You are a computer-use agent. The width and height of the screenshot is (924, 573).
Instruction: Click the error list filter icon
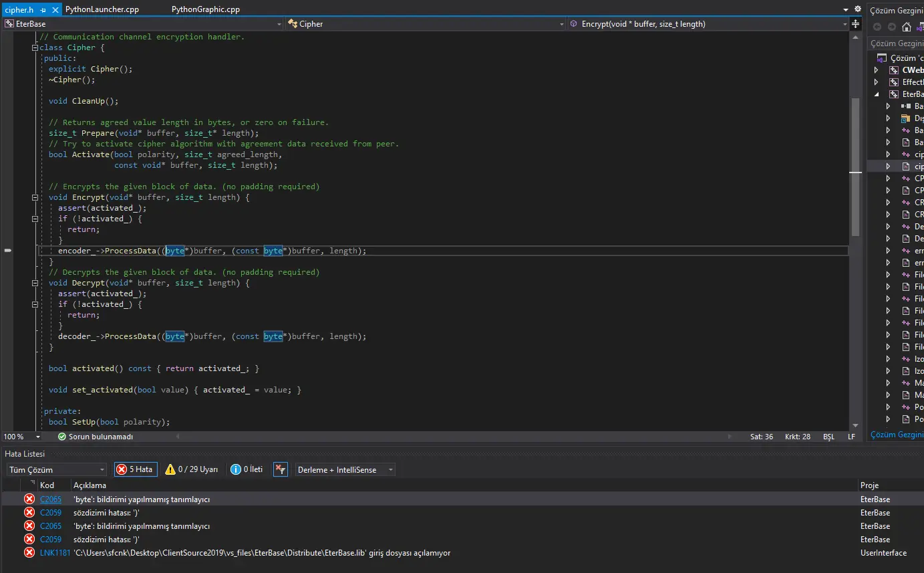click(280, 469)
